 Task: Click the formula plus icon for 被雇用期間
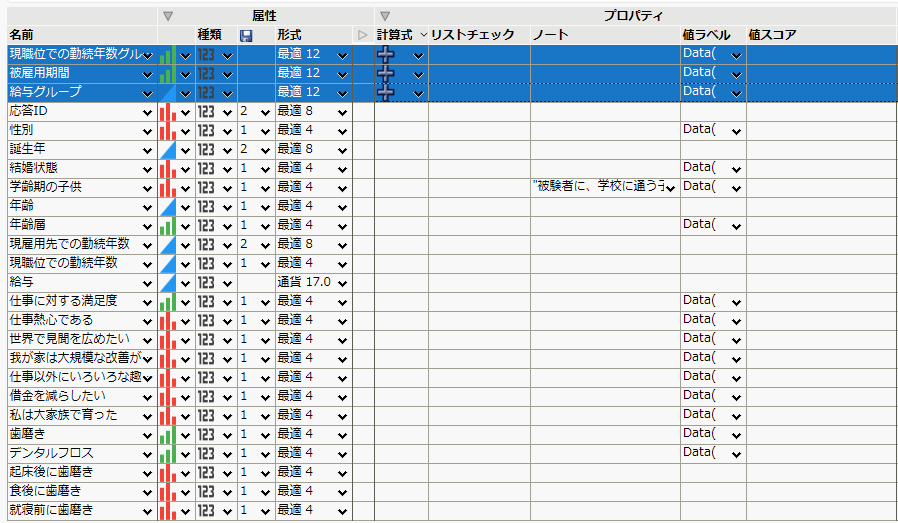click(385, 74)
